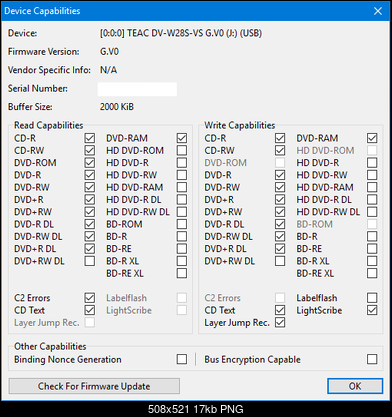
Task: Toggle Read DVD+R DL checkbox
Action: (x=90, y=249)
